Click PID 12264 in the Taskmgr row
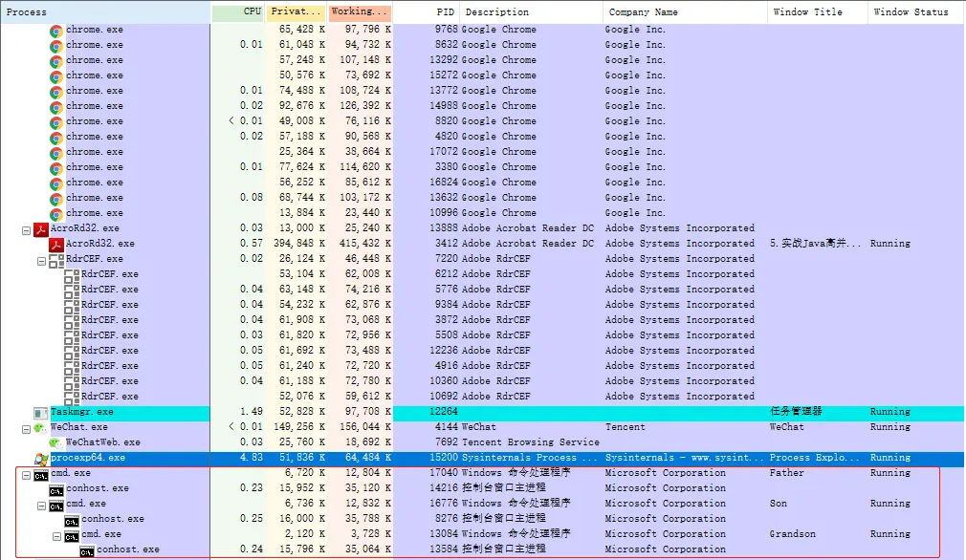Image resolution: width=966 pixels, height=560 pixels. pos(444,412)
